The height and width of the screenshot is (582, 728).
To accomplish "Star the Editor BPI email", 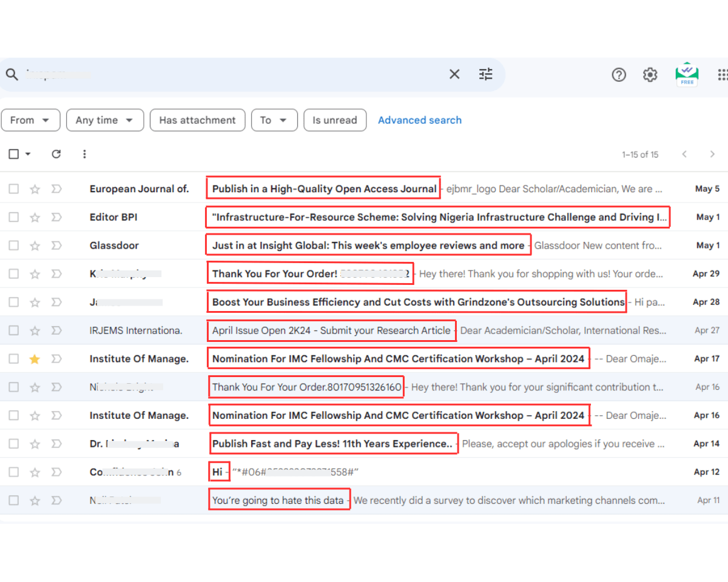I will (35, 217).
